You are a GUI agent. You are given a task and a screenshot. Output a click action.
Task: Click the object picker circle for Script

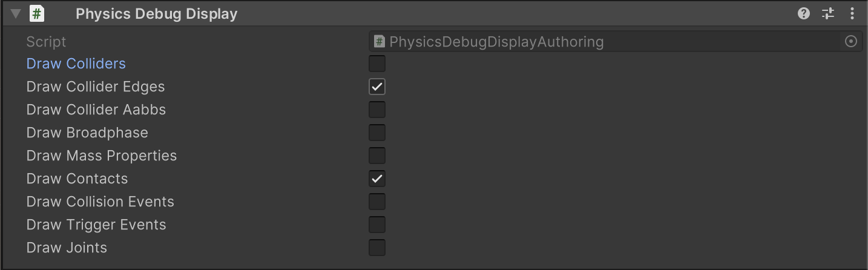(x=851, y=42)
